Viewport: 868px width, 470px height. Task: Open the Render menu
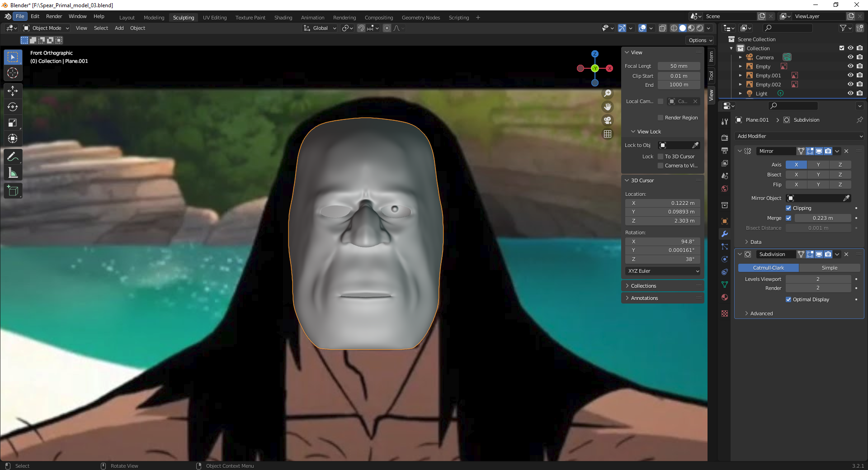pyautogui.click(x=54, y=16)
